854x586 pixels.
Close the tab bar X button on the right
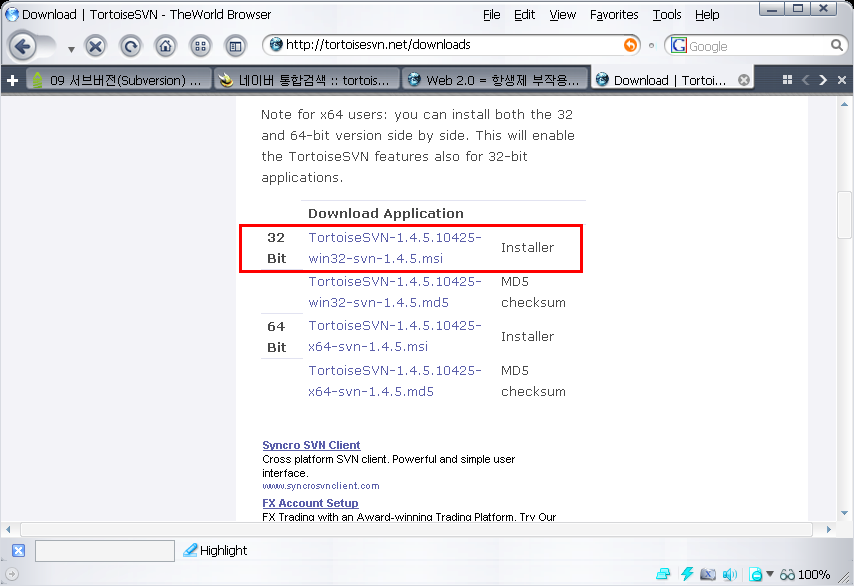click(x=841, y=80)
